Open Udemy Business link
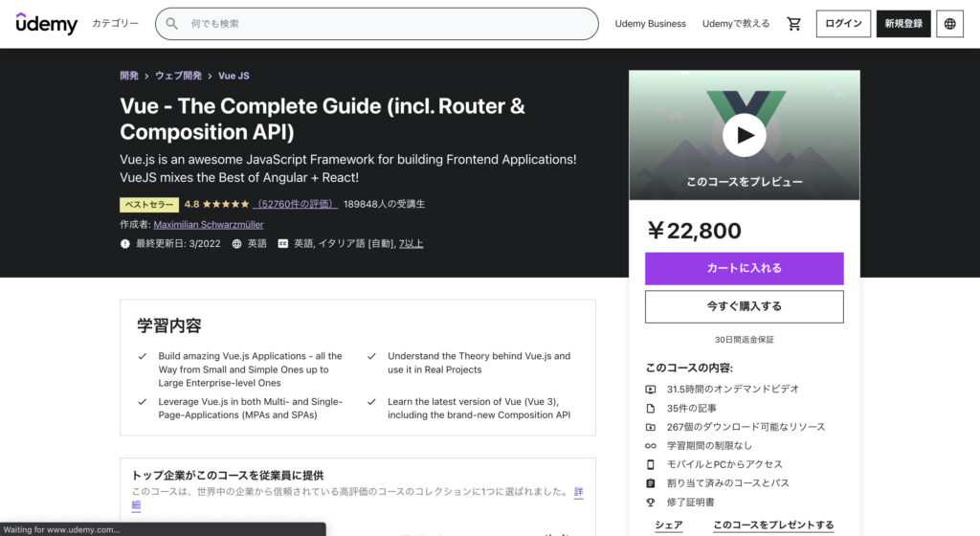 point(650,24)
